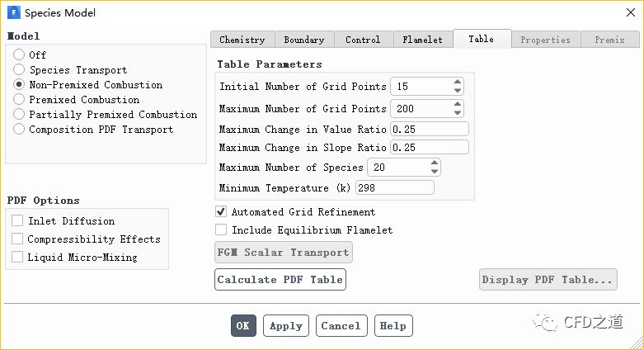
Task: Click the Apply button
Action: (x=286, y=325)
